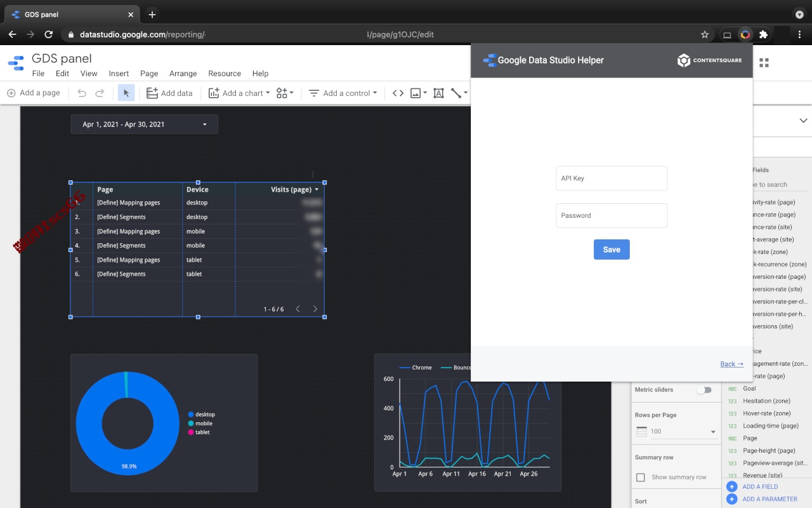This screenshot has width=812, height=508.
Task: Open a new browser tab
Action: [152, 14]
